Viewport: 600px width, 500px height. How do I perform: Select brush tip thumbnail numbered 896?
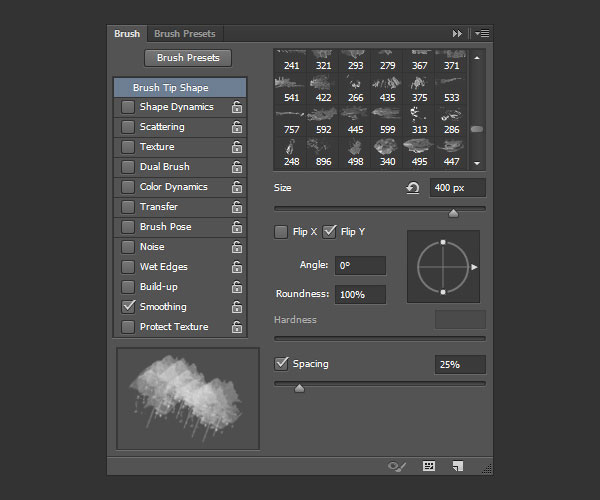coord(323,154)
